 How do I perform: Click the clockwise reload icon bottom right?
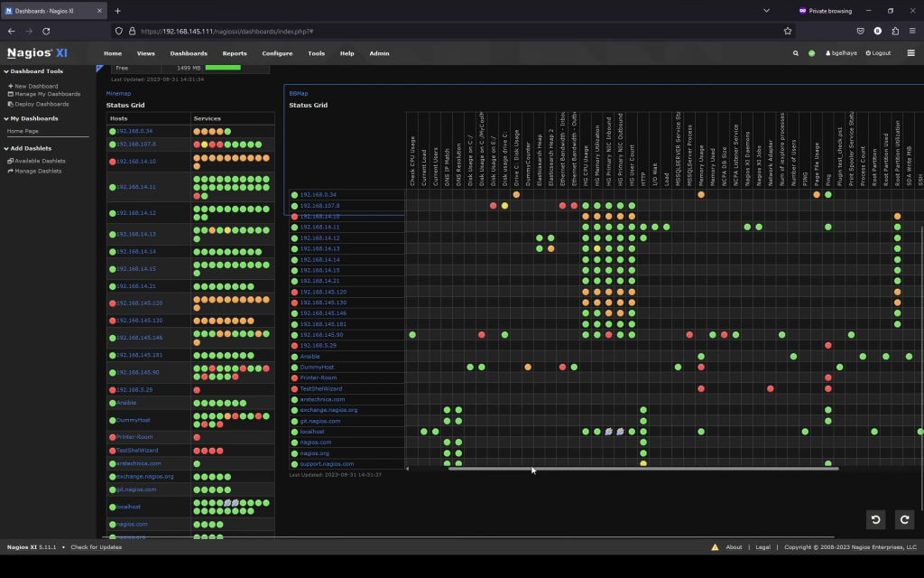click(904, 520)
